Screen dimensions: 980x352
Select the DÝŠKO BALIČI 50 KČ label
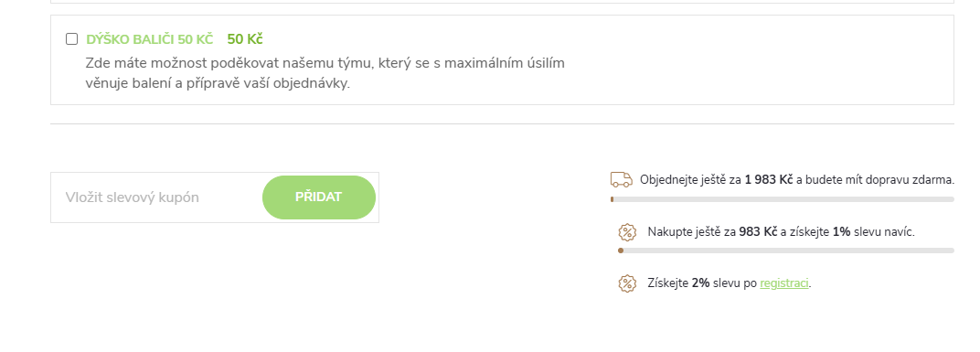(x=150, y=39)
